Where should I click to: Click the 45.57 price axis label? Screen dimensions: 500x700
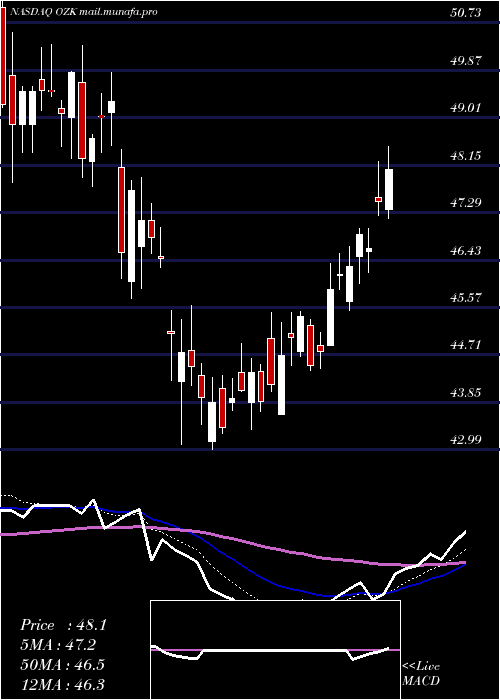pos(466,298)
